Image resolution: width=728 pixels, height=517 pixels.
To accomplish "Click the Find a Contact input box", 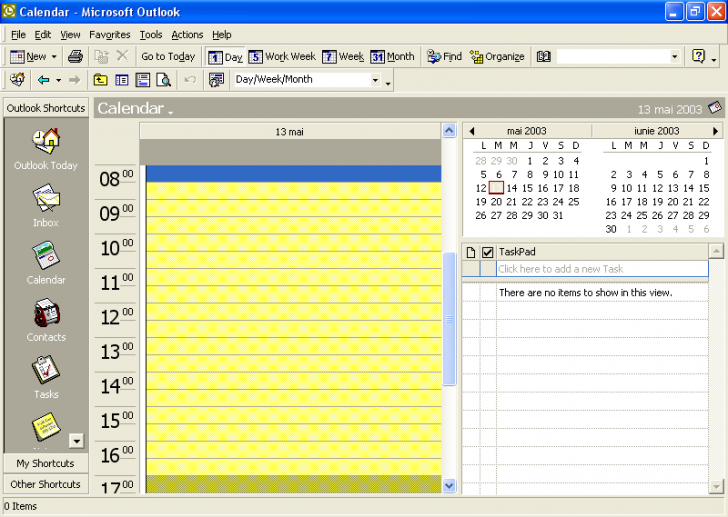I will (x=612, y=57).
